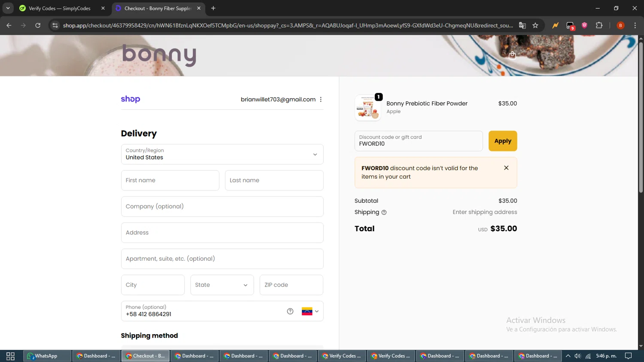Expand the Country/Region dropdown
The height and width of the screenshot is (362, 644).
click(x=222, y=154)
